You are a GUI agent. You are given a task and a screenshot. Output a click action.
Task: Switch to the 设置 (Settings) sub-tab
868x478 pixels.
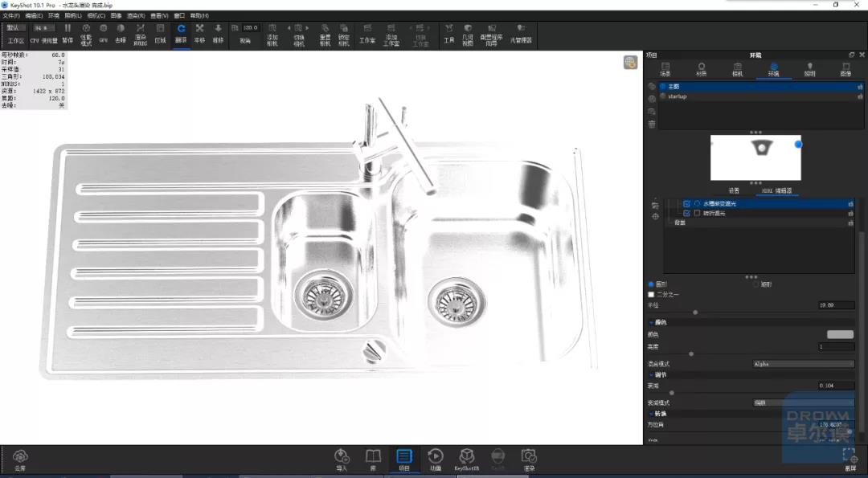point(734,190)
